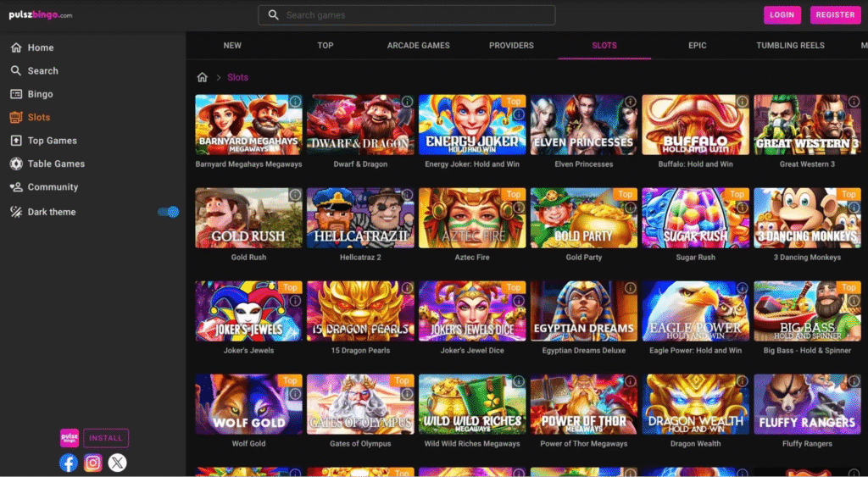
Task: Open info icon on Sugar Rush thumbnail
Action: (x=742, y=208)
